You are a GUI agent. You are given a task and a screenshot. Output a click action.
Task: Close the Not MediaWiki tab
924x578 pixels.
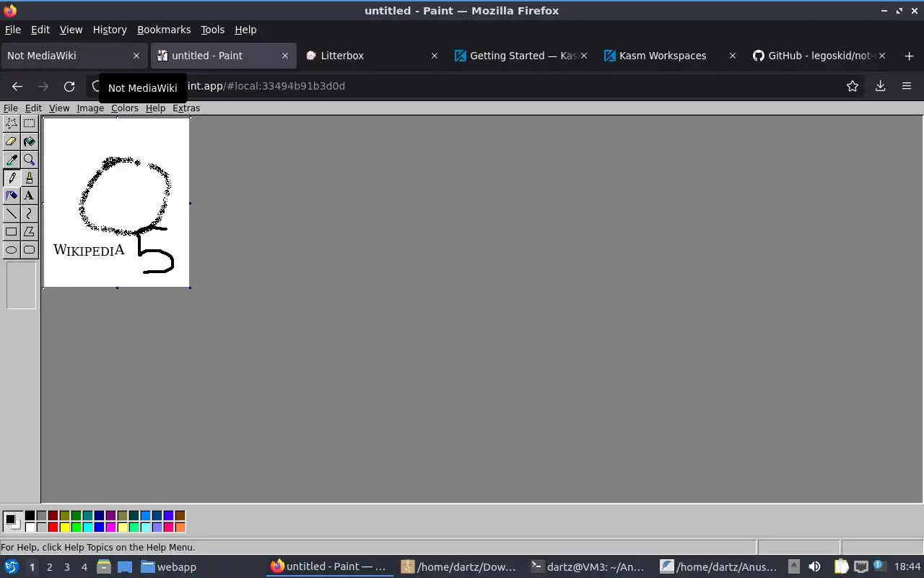pyautogui.click(x=136, y=56)
